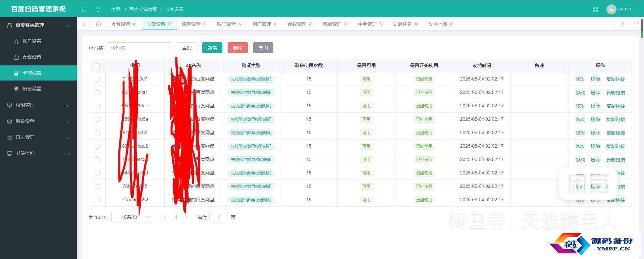Image resolution: width=644 pixels, height=259 pixels.
Task: Click 复制链接 in row ending bae2
Action: 615,146
